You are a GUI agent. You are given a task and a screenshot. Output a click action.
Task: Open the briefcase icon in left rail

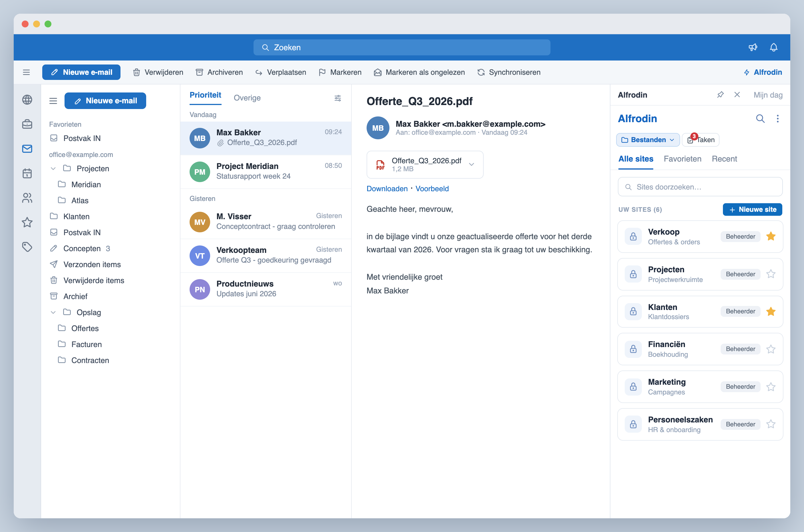coord(27,124)
